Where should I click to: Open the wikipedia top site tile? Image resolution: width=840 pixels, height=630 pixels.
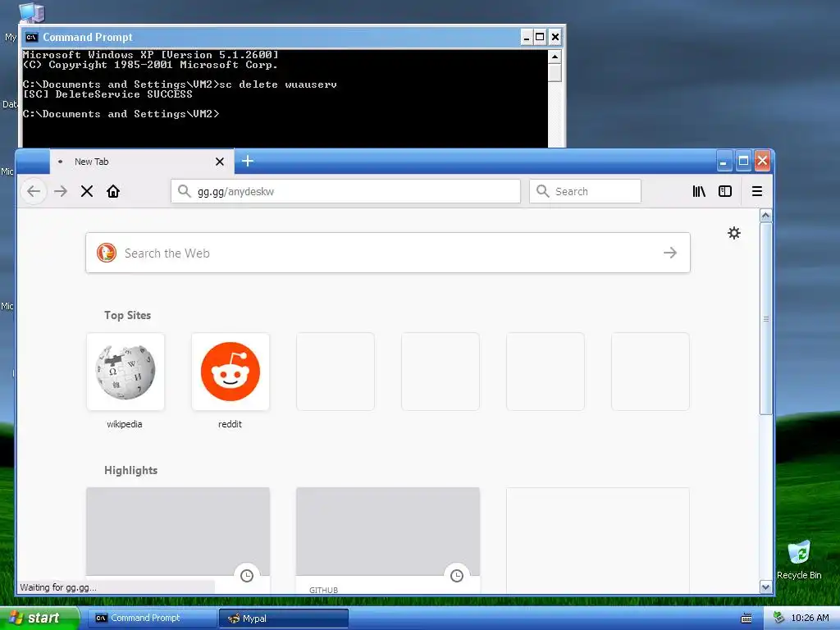click(x=126, y=372)
